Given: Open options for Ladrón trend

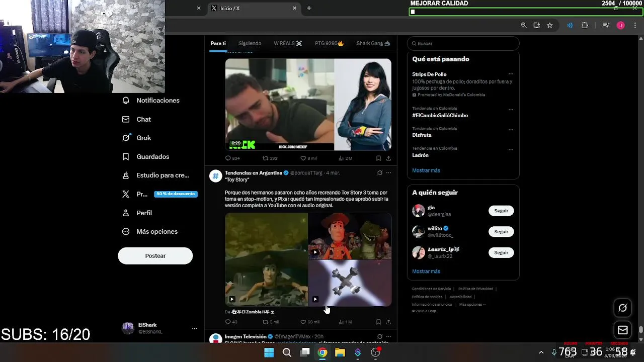Looking at the screenshot, I should 511,149.
